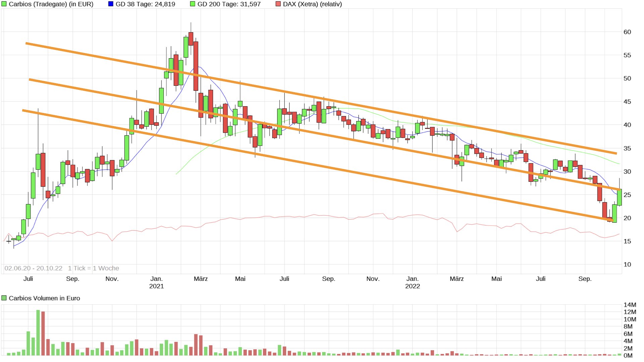Click the 14M volume axis label
Viewport: 644px width, 362px height.
tap(630, 305)
